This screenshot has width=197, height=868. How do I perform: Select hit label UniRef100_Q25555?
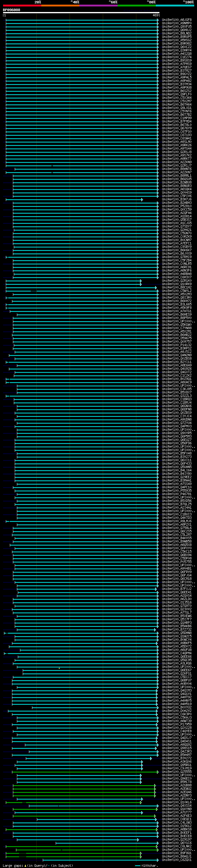[x=177, y=772]
